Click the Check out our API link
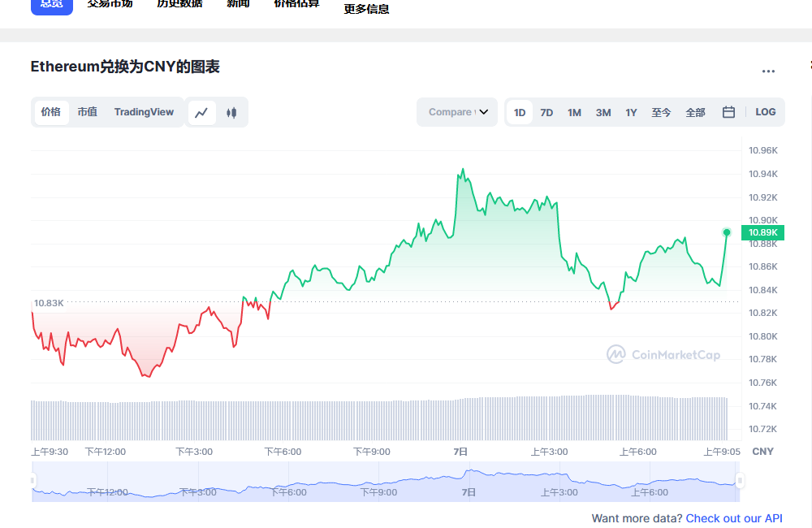Image resolution: width=812 pixels, height=528 pixels. (733, 518)
